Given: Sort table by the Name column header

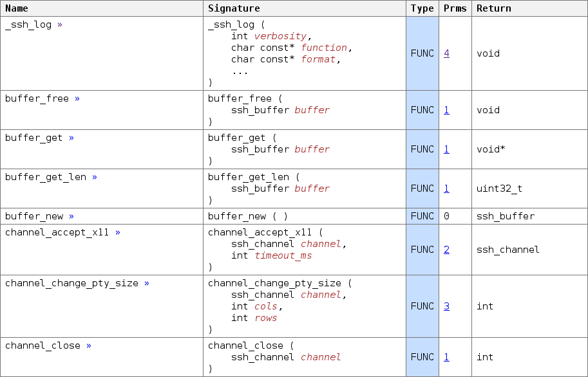Looking at the screenshot, I should pyautogui.click(x=17, y=8).
